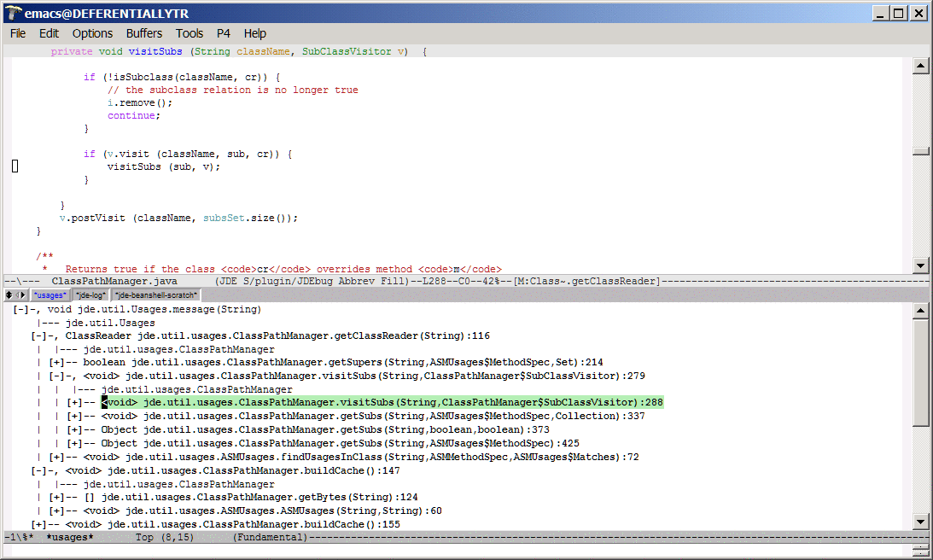Collapse the buildCache():147 node
Image resolution: width=933 pixels, height=560 pixels.
(x=41, y=470)
